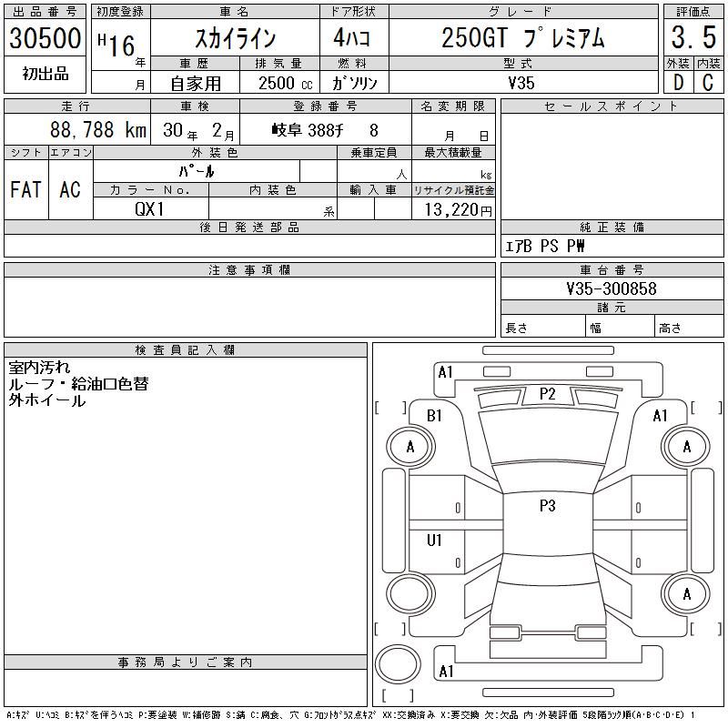Viewport: 728px width, 728px height.
Task: Click the A1 mark on the rear bumper
Action: point(446,672)
